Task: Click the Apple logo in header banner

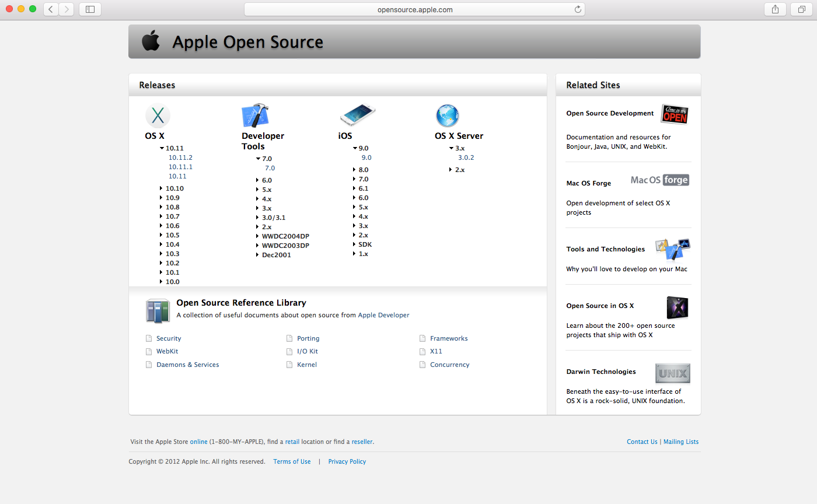Action: (x=151, y=41)
